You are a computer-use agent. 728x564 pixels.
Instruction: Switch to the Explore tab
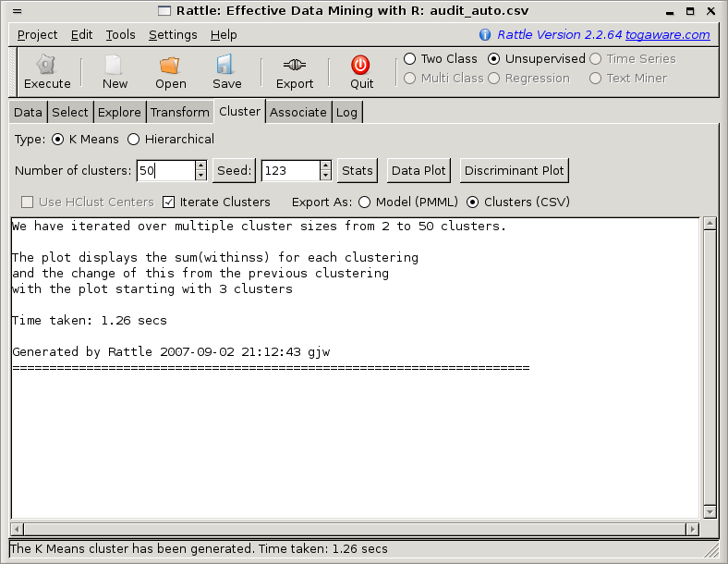tap(119, 113)
